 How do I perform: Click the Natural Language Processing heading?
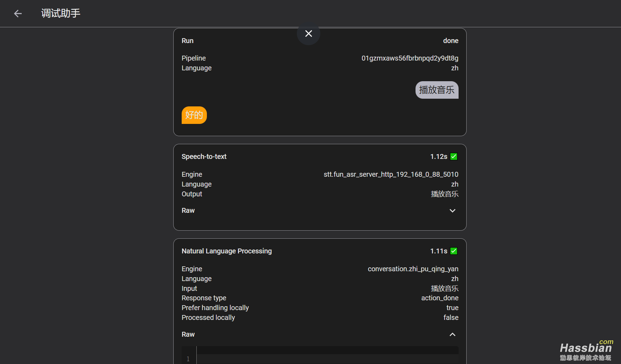(227, 251)
